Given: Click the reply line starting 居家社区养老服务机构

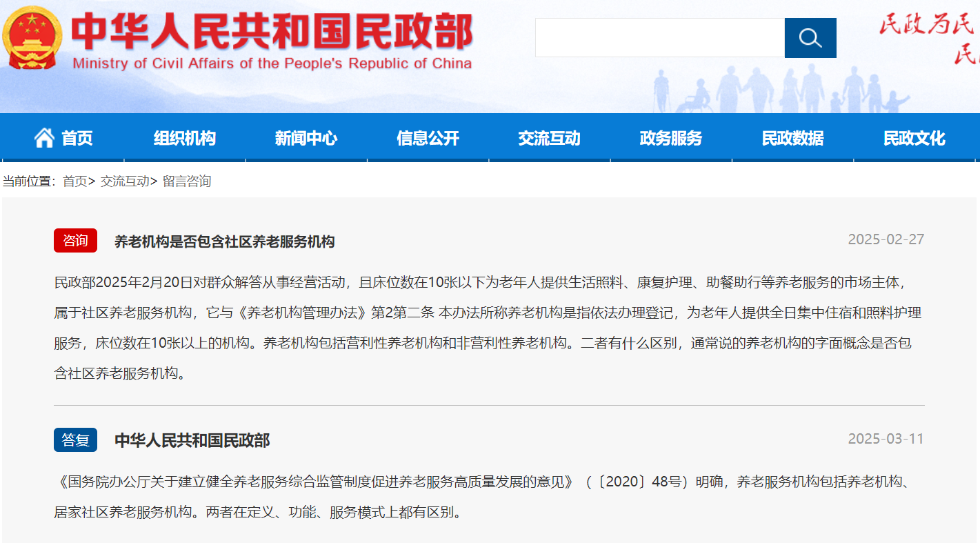Looking at the screenshot, I should coord(258,513).
